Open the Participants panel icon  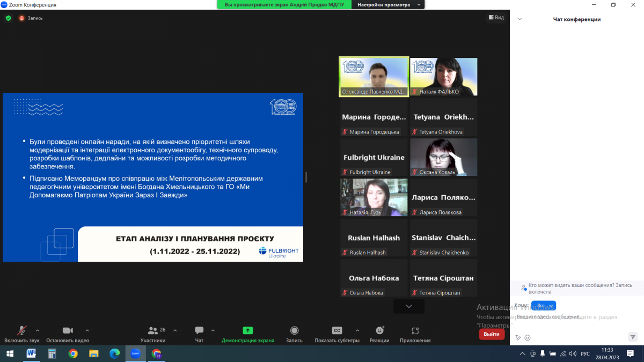tap(153, 331)
